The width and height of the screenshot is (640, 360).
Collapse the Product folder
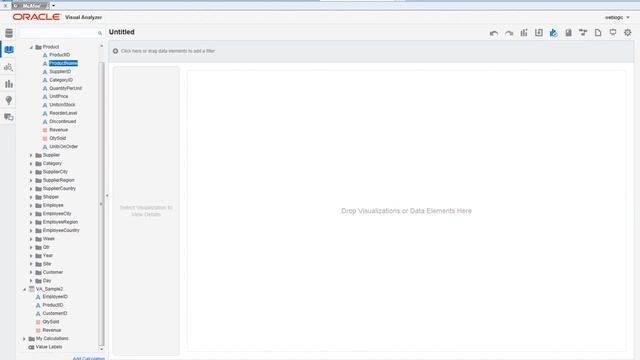tap(31, 47)
